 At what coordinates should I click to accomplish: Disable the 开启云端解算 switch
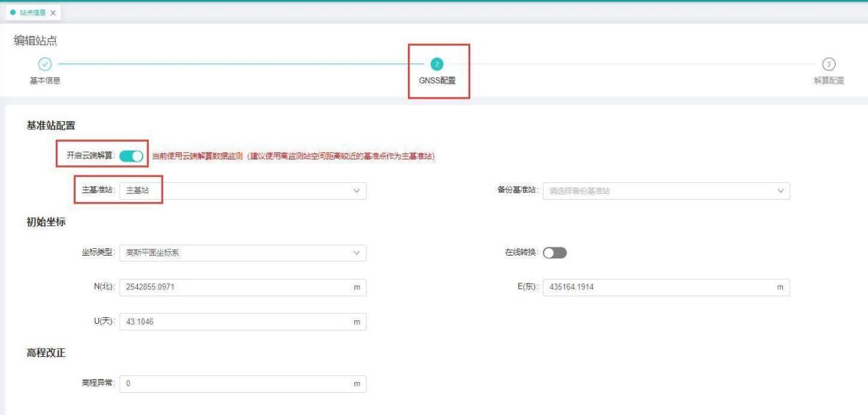tap(131, 156)
